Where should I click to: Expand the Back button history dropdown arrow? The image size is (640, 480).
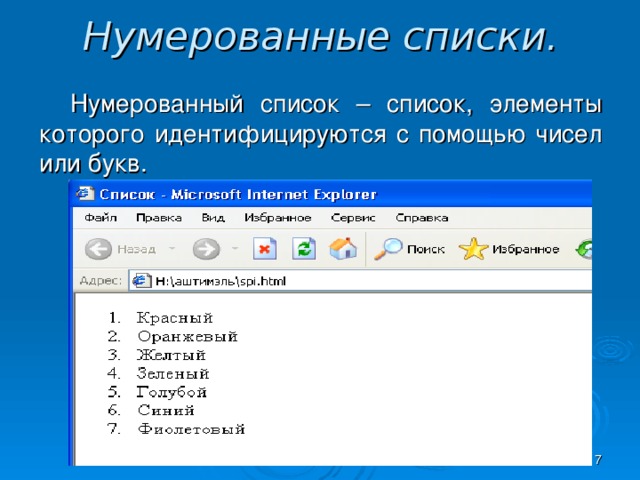coord(172,249)
